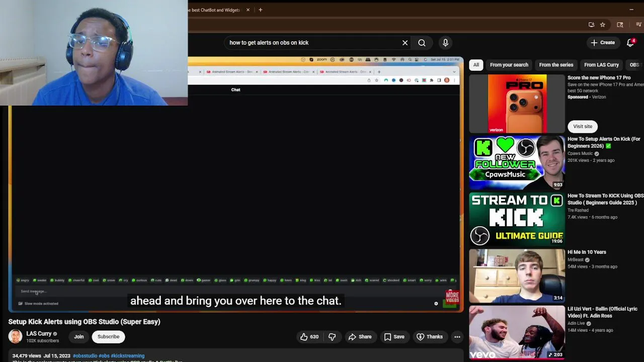Click the MORE VIDEOS overlay in player
This screenshot has height=362, width=644.
452,297
